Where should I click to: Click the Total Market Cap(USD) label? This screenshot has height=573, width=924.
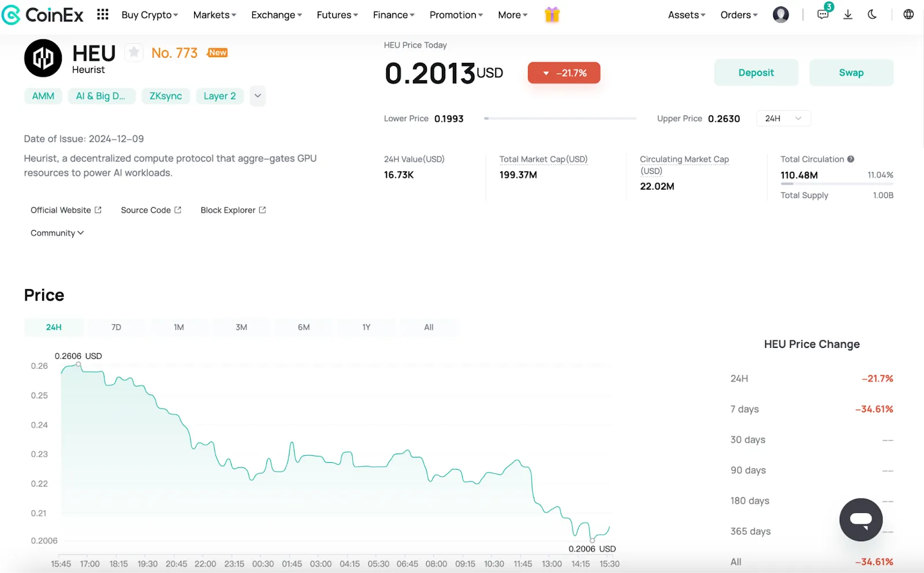point(543,159)
